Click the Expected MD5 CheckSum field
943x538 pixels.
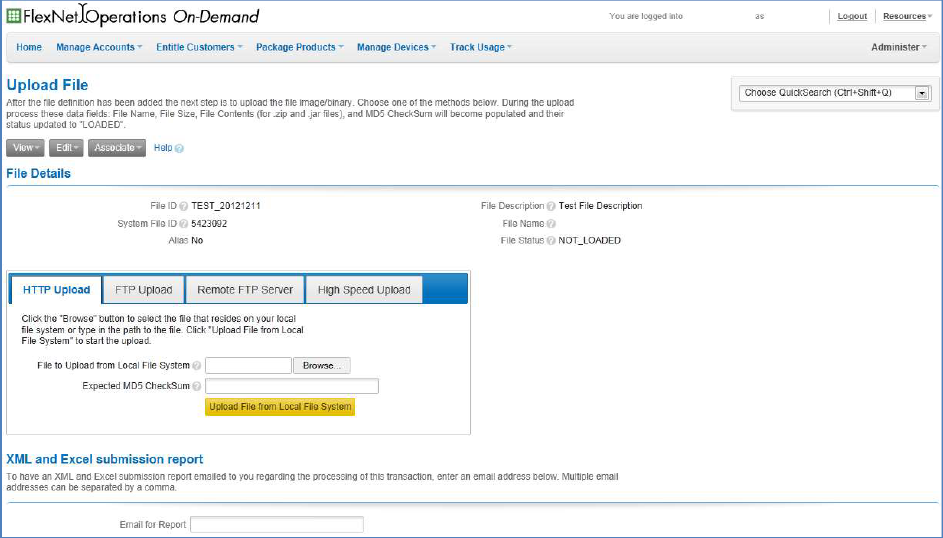pos(292,386)
